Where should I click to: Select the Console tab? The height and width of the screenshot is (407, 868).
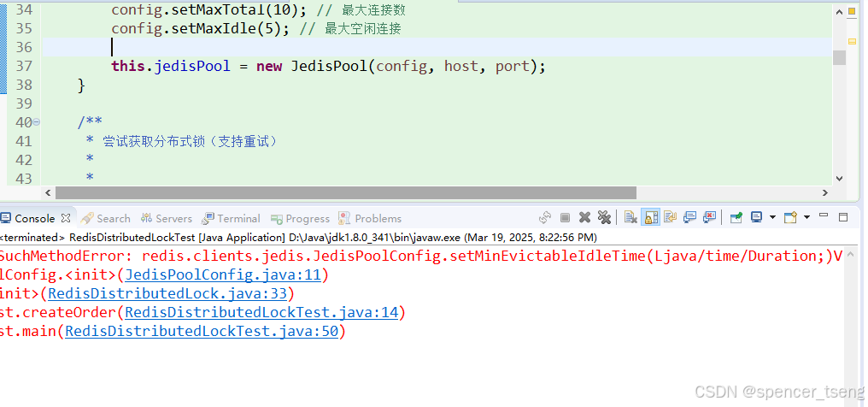(34, 218)
